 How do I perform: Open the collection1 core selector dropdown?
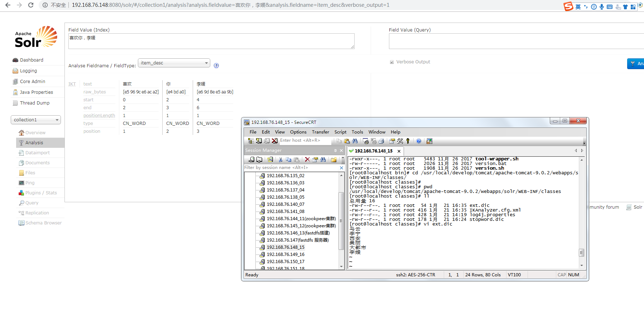tap(36, 120)
